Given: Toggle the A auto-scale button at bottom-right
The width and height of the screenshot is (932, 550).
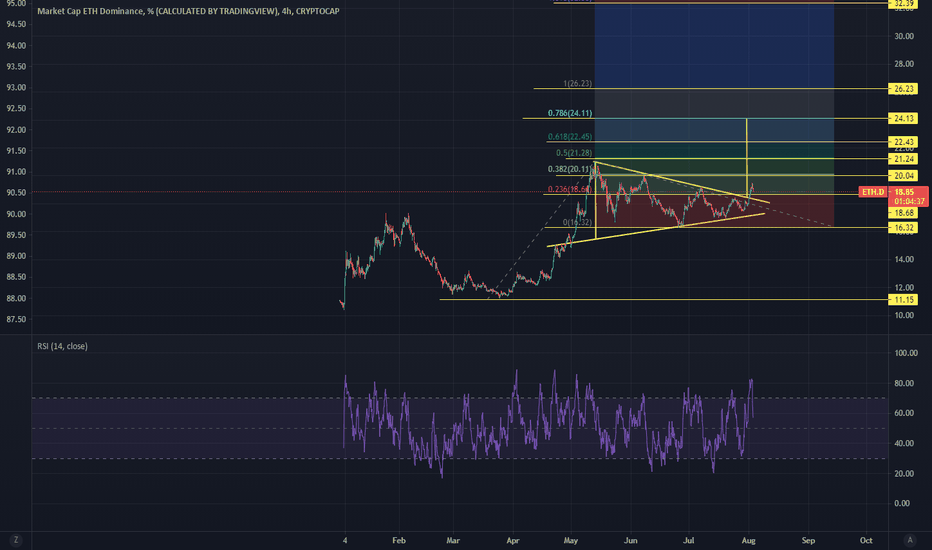Looking at the screenshot, I should click(x=909, y=540).
